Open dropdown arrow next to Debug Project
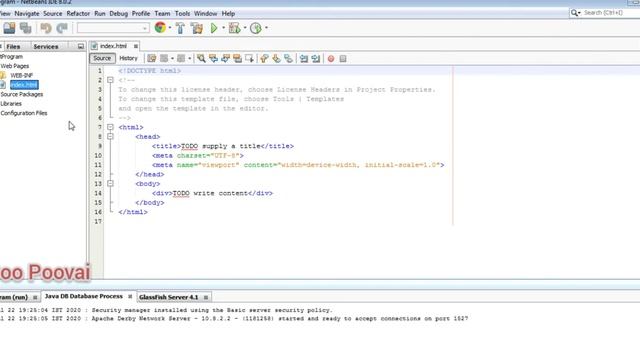This screenshot has width=640, height=360. (245, 28)
